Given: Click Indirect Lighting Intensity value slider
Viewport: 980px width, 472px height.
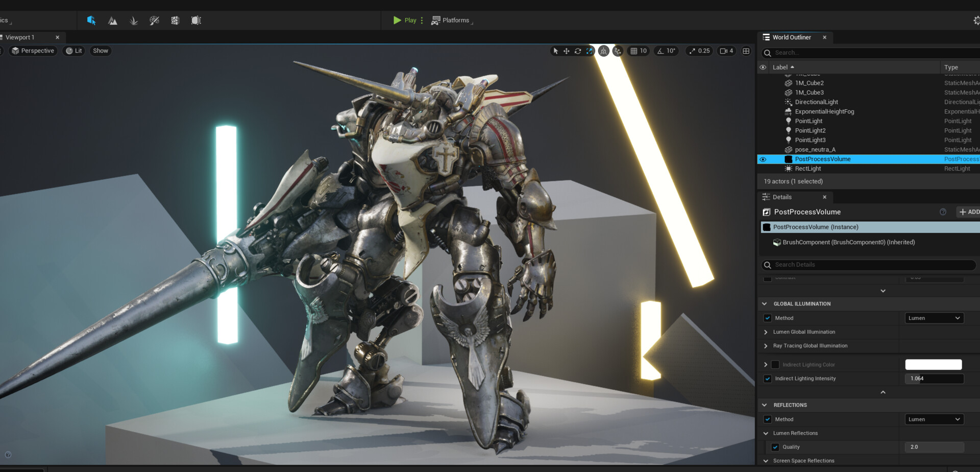Looking at the screenshot, I should click(x=935, y=379).
